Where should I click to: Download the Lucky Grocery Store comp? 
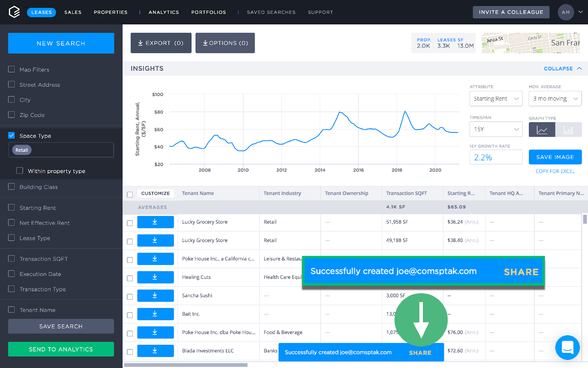coord(155,222)
